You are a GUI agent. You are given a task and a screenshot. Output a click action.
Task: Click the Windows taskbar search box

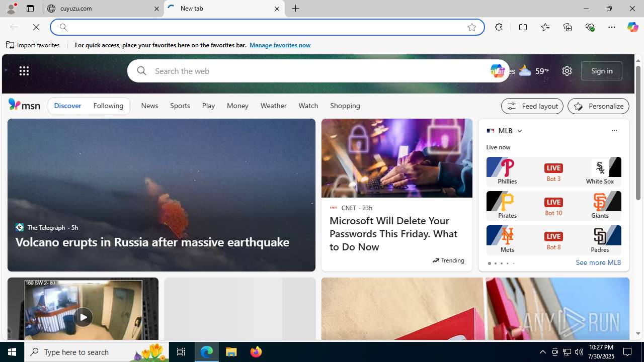point(96,352)
